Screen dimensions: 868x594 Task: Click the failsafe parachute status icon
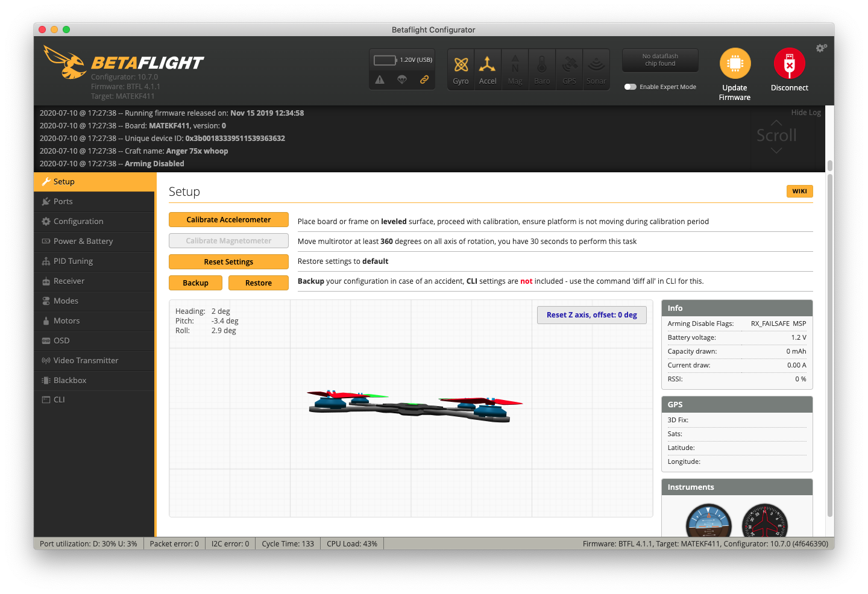pyautogui.click(x=402, y=80)
